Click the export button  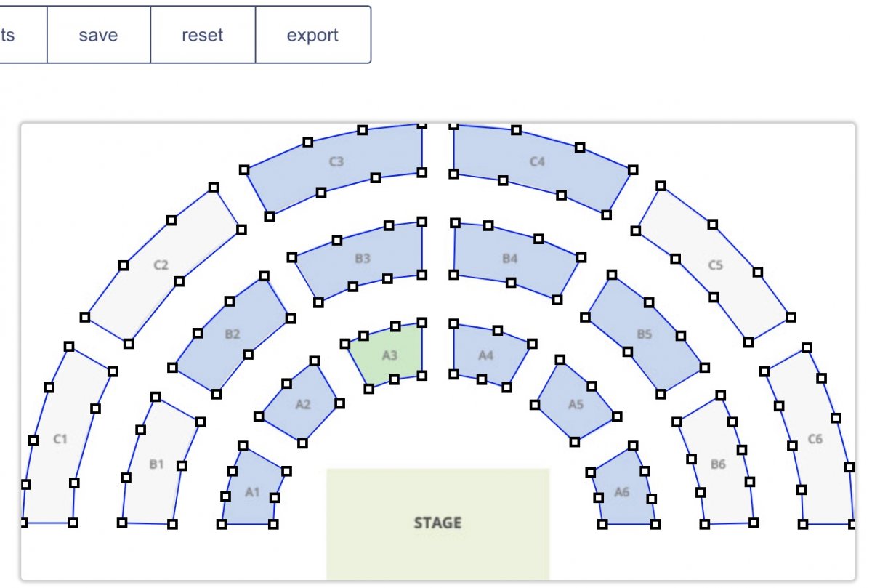tap(313, 34)
